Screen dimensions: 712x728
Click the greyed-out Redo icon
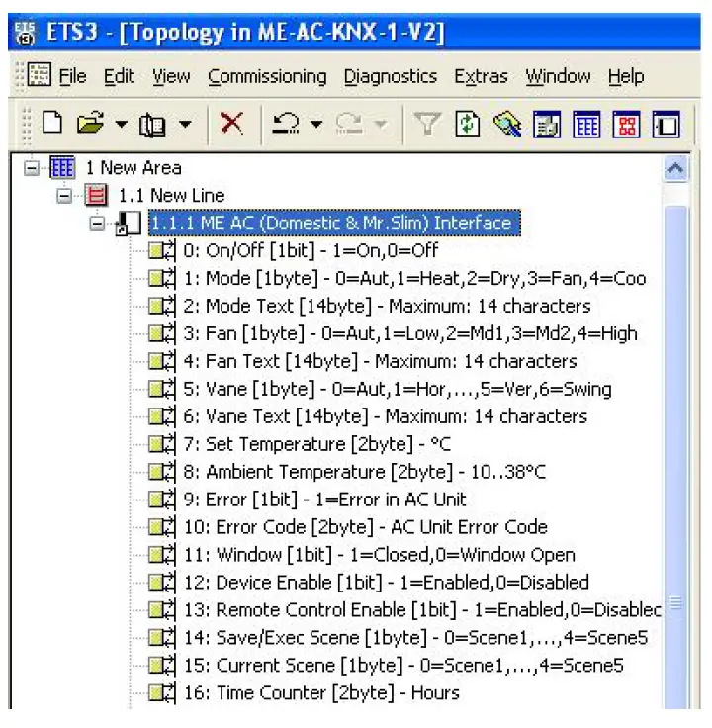click(349, 124)
